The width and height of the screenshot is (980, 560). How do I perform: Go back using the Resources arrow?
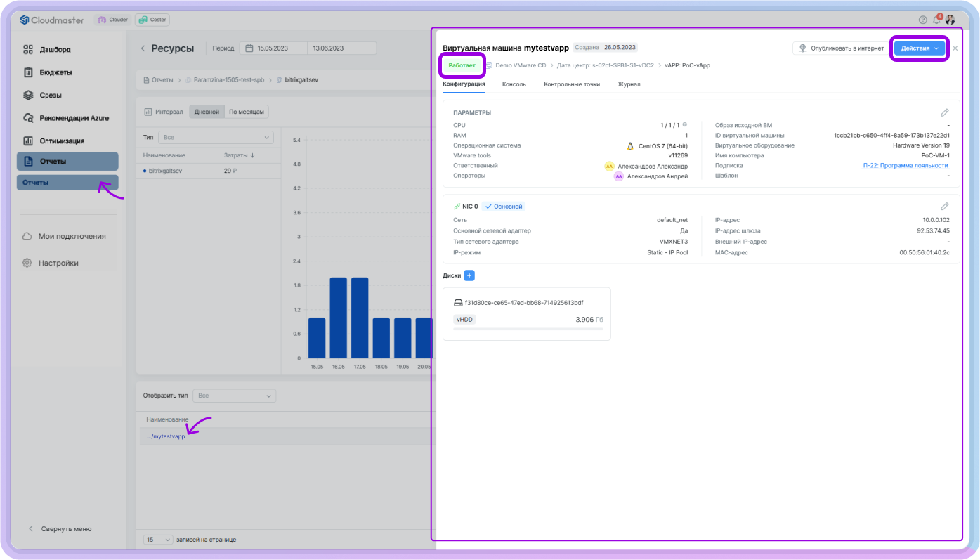[143, 48]
